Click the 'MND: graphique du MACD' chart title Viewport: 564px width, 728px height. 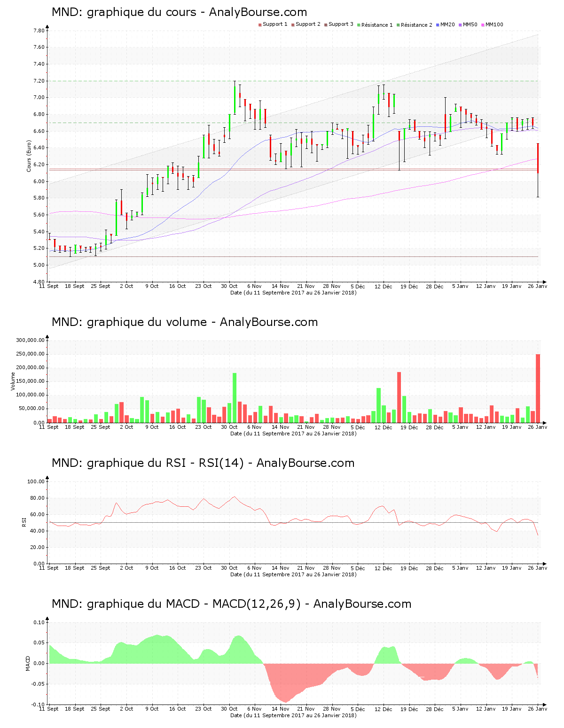(x=231, y=604)
